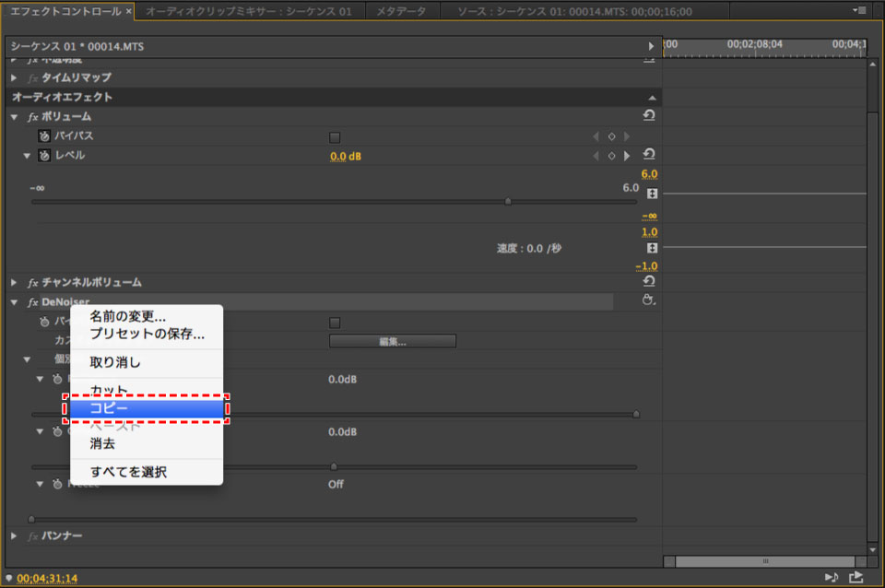This screenshot has width=885, height=588.
Task: Click the バイパス stopwatch icon under ボリューム
Action: click(43, 136)
